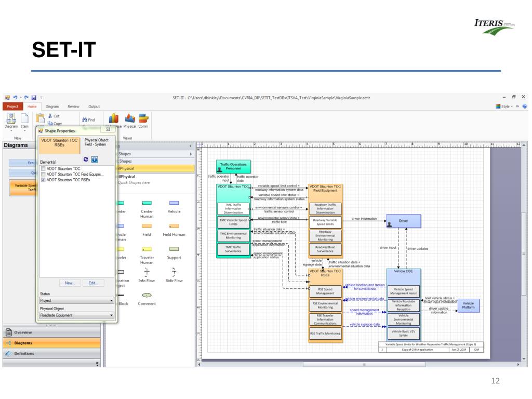Image resolution: width=532 pixels, height=399 pixels.
Task: Open Physical Object dropdown showing Roadside Equipment
Action: (77, 315)
